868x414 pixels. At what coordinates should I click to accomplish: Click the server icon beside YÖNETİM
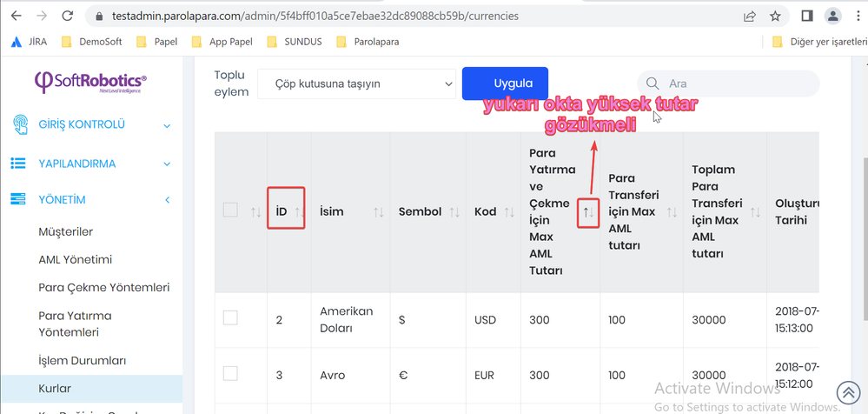pyautogui.click(x=18, y=199)
